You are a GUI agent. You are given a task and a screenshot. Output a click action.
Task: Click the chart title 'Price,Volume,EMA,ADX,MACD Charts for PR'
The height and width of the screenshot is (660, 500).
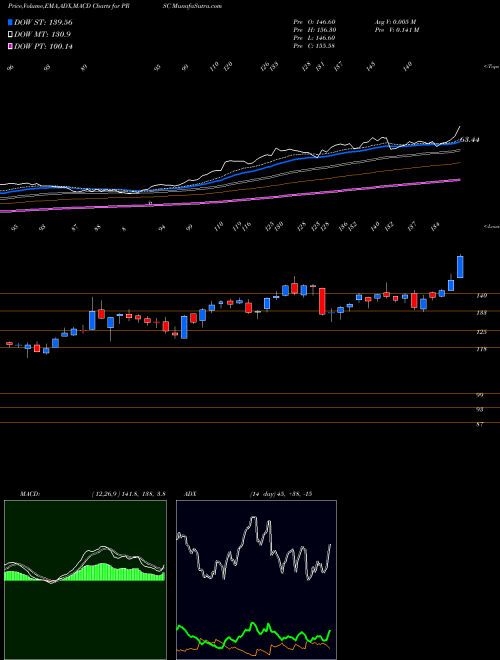(x=71, y=6)
